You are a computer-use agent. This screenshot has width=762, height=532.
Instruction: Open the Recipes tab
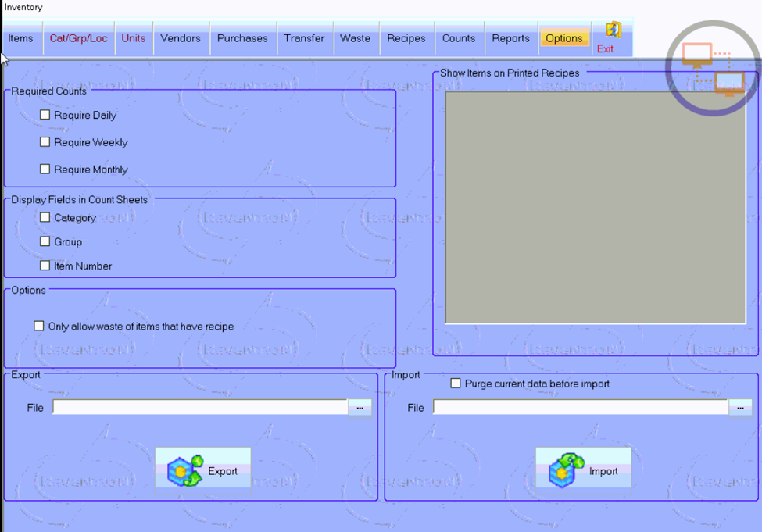point(406,38)
